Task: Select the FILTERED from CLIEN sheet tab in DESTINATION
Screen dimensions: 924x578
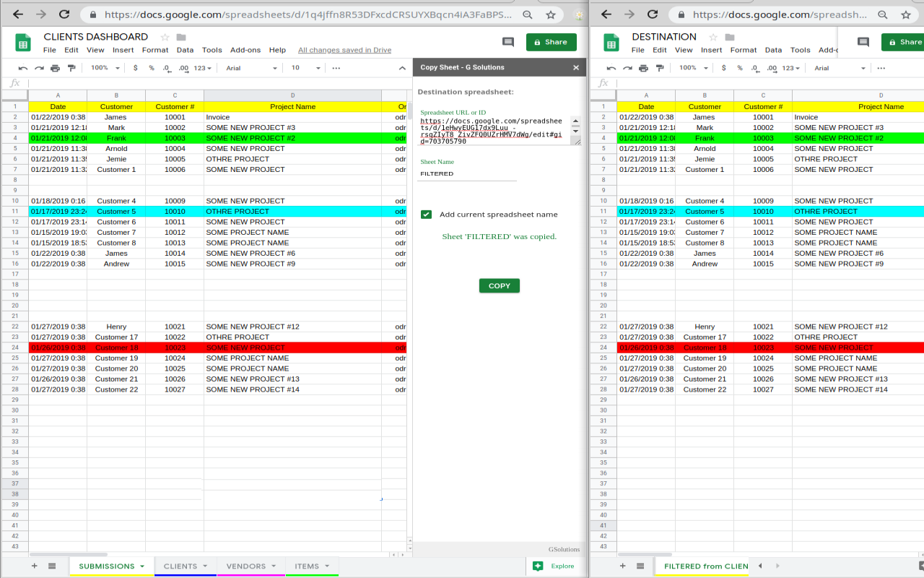Action: coord(706,566)
